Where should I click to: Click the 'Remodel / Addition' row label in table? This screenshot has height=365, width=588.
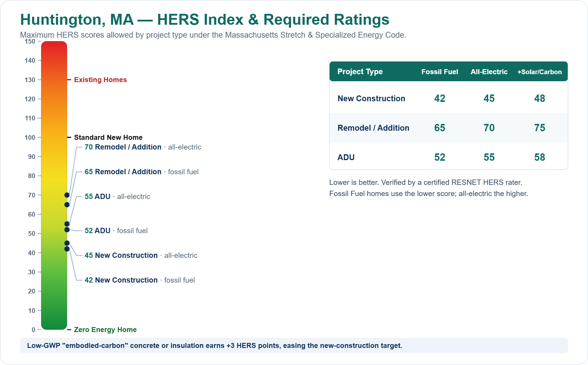click(x=373, y=128)
